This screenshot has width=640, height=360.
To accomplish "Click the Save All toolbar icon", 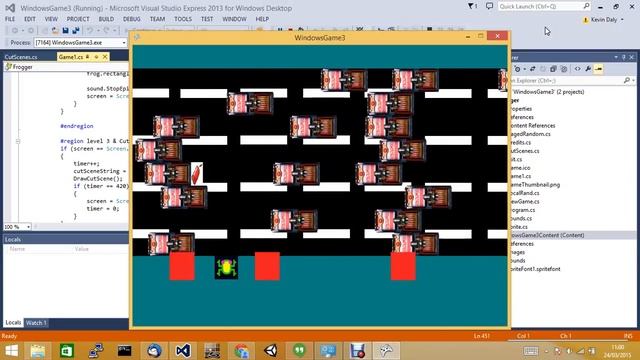I will point(76,31).
